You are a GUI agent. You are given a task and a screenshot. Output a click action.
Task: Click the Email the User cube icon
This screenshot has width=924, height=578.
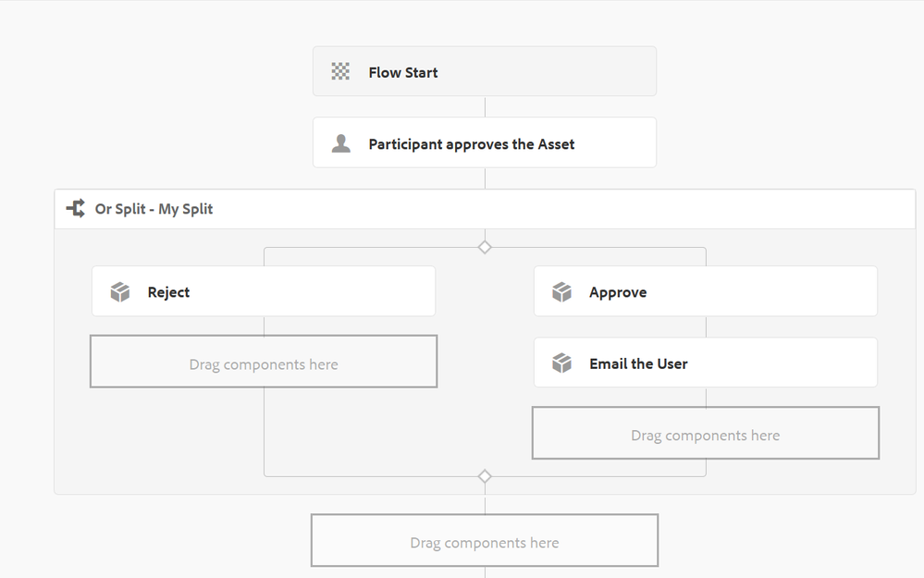click(561, 363)
